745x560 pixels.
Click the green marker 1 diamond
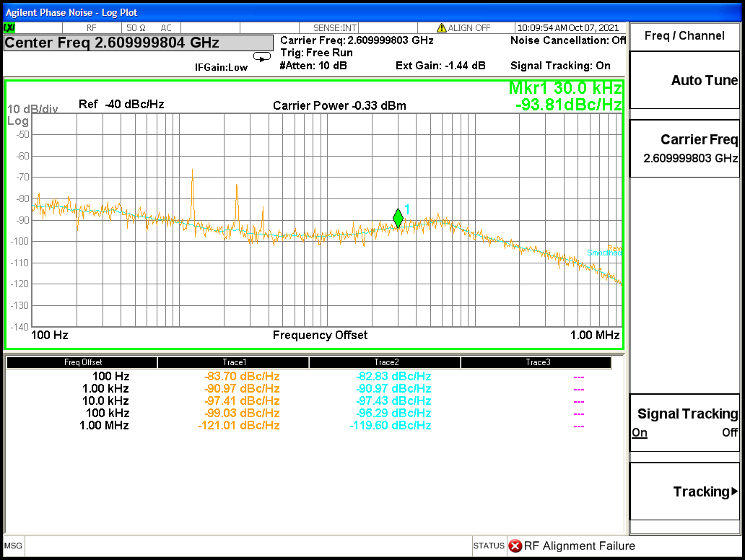(x=398, y=218)
